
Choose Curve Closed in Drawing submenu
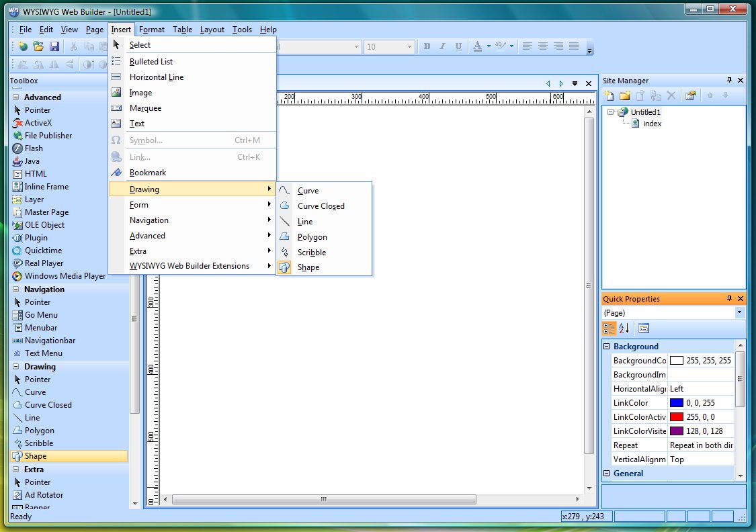pyautogui.click(x=324, y=206)
